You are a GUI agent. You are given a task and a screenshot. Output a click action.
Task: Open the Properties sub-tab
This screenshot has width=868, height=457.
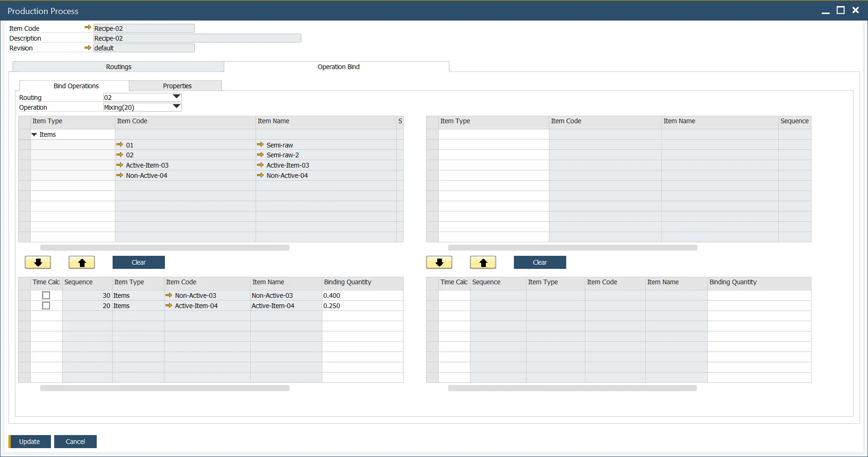click(177, 86)
